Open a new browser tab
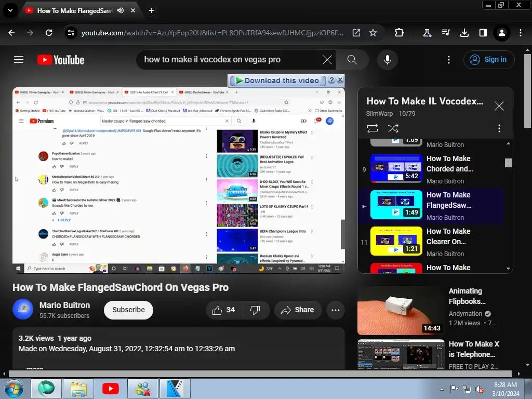 click(x=152, y=10)
